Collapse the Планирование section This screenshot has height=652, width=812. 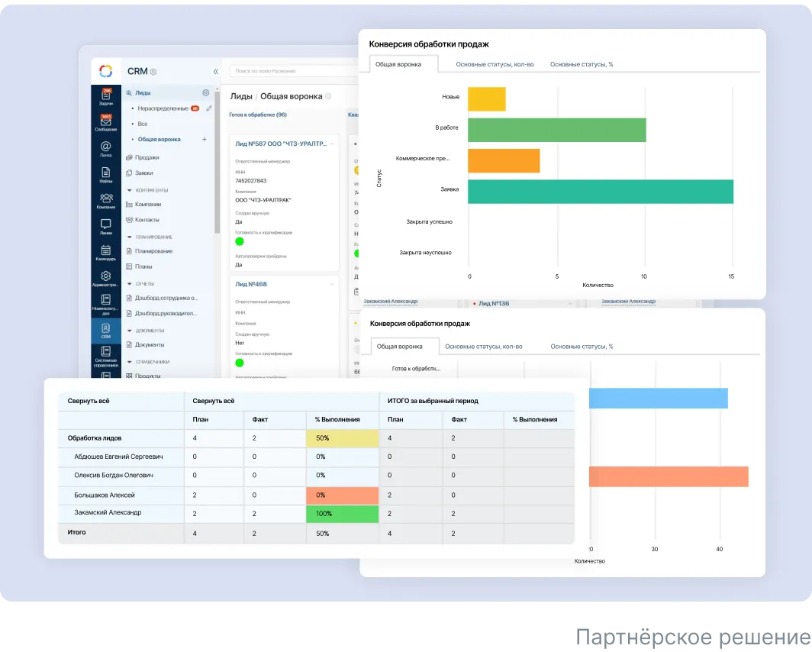129,237
